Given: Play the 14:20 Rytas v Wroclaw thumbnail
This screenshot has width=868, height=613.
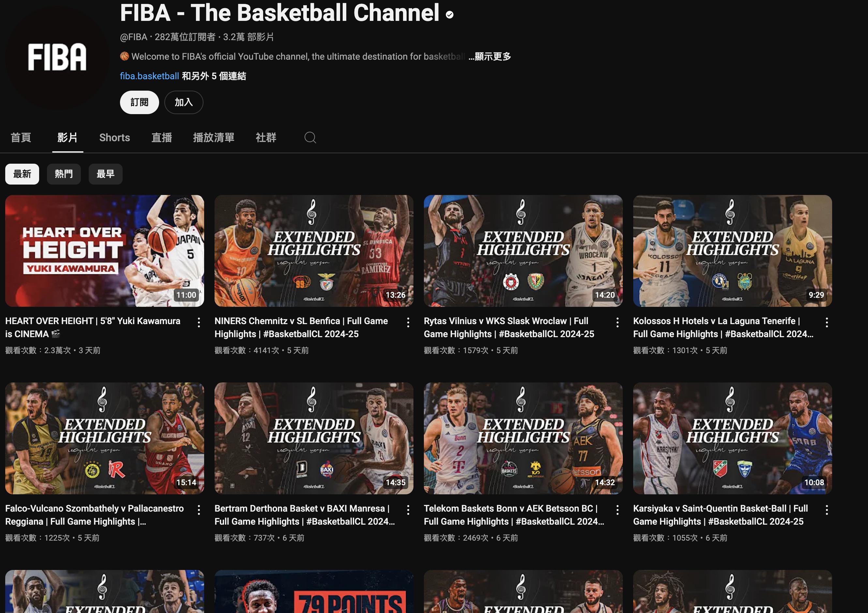Looking at the screenshot, I should pyautogui.click(x=523, y=251).
